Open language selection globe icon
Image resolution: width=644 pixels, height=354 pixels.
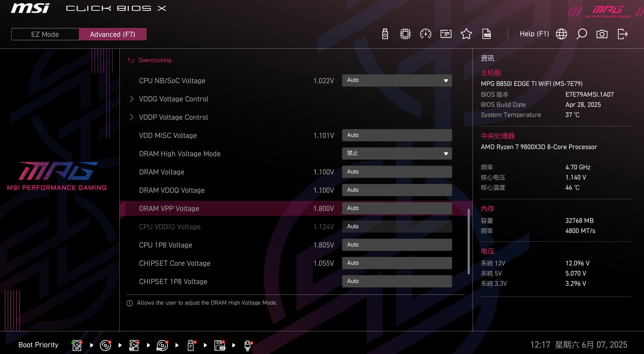coord(561,34)
